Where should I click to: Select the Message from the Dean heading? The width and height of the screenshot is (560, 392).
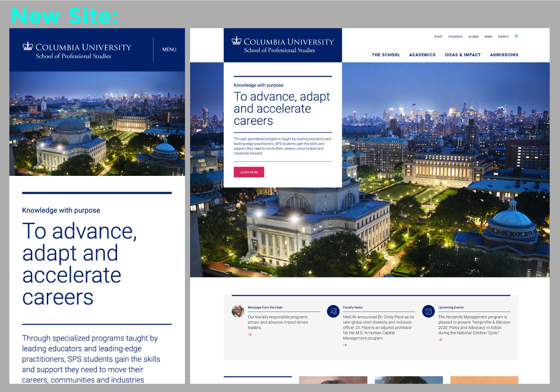265,307
